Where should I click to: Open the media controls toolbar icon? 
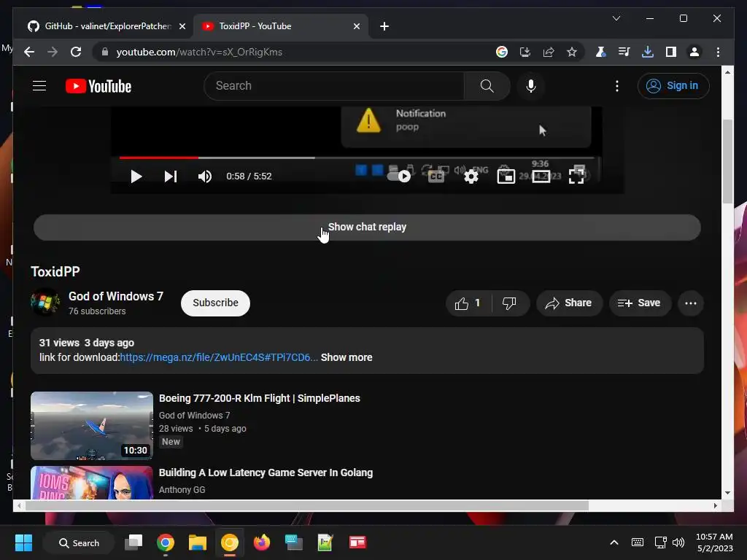tap(624, 52)
